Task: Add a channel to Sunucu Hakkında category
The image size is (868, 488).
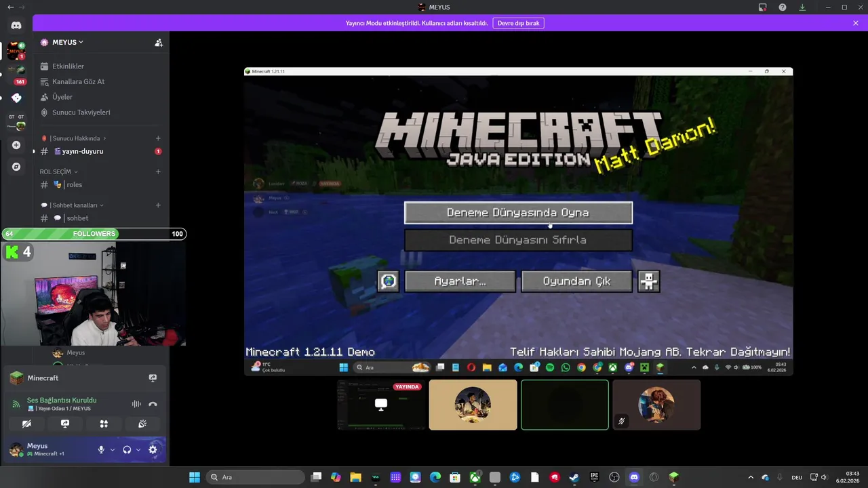Action: (158, 138)
